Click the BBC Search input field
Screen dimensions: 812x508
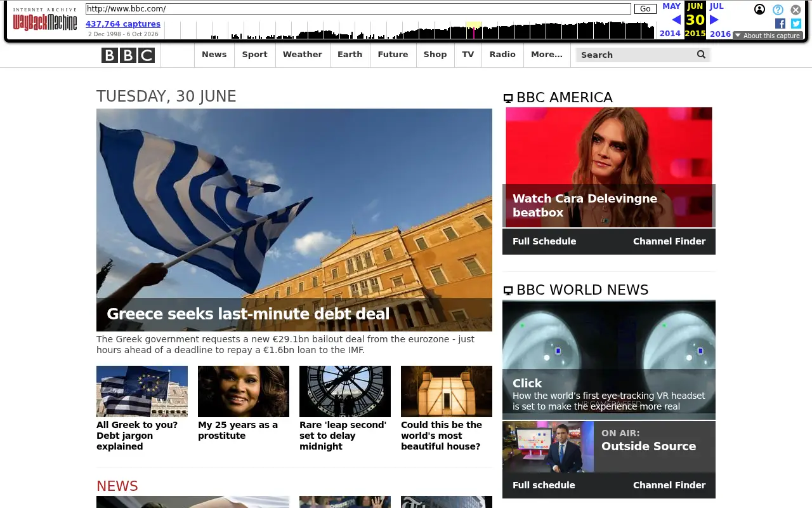click(x=636, y=55)
